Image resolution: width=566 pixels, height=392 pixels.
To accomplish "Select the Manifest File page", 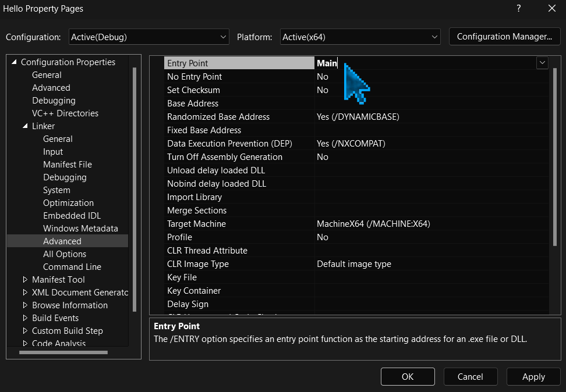I will [68, 165].
